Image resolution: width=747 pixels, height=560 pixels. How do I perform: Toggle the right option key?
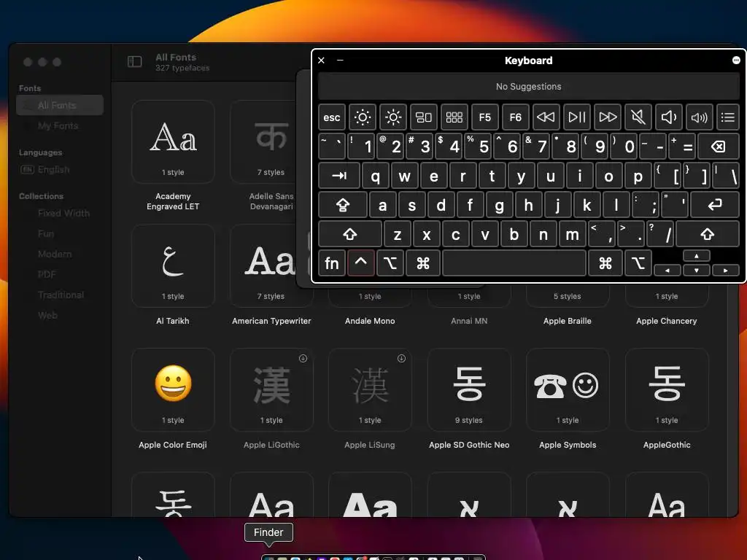coord(638,262)
